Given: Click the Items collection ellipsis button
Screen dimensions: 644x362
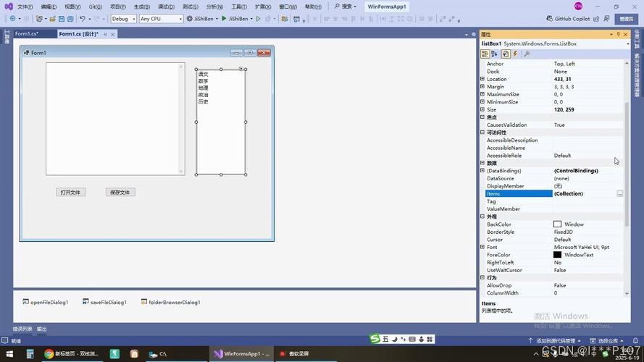Looking at the screenshot, I should pyautogui.click(x=620, y=193).
